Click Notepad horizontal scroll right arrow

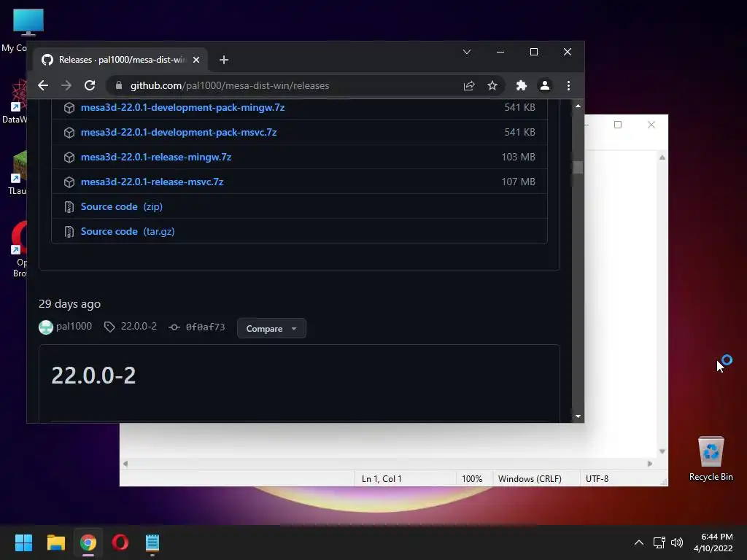(x=650, y=463)
